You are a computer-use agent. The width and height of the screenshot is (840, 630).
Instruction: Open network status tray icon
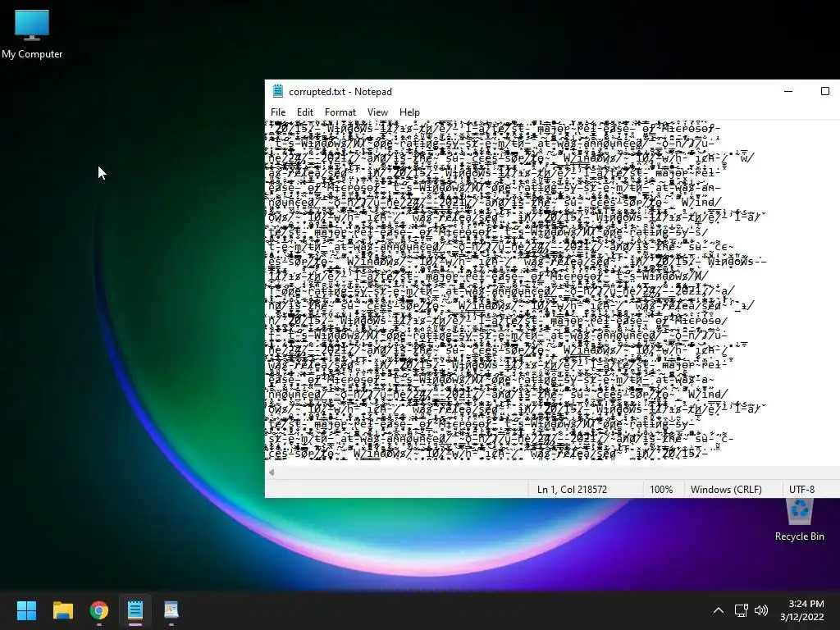[741, 610]
